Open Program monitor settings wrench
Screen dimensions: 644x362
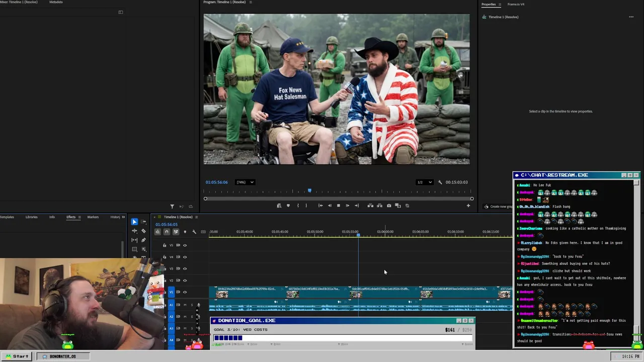440,182
